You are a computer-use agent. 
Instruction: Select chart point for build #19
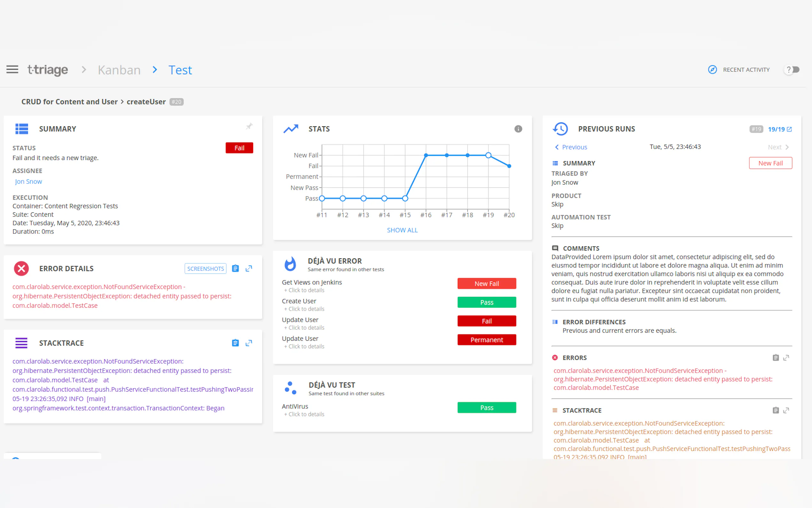click(488, 155)
